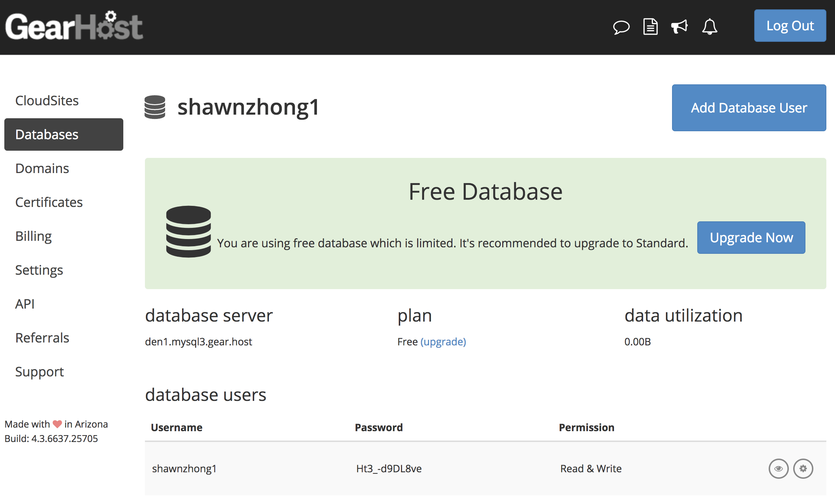
Task: Open settings gear for user shawnzhong1
Action: pyautogui.click(x=803, y=468)
